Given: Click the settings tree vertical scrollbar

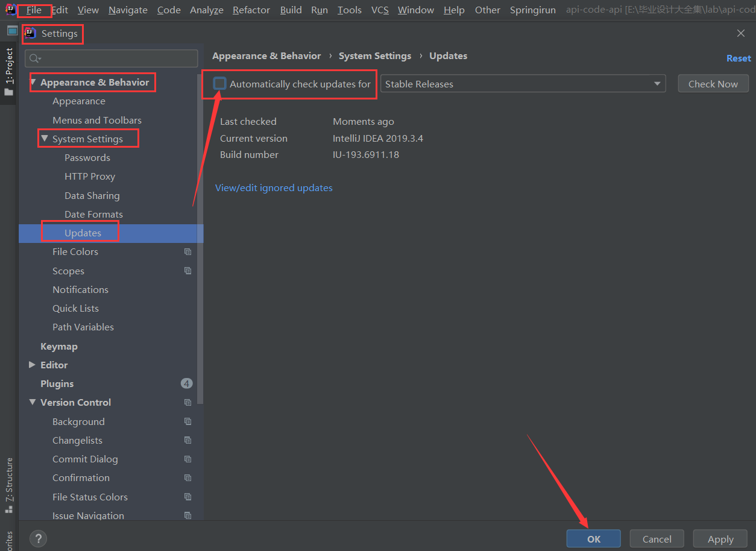Looking at the screenshot, I should click(200, 238).
